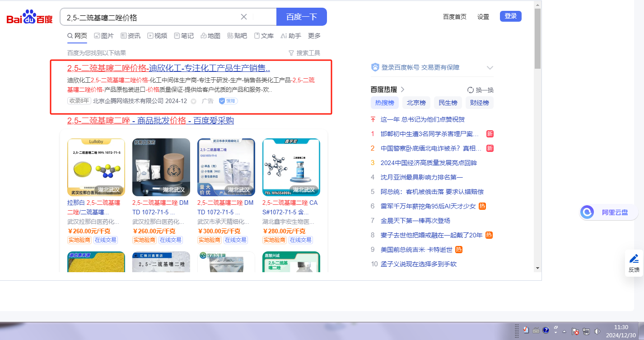Click the 保障 shield badge
Image resolution: width=644 pixels, height=340 pixels.
228,101
